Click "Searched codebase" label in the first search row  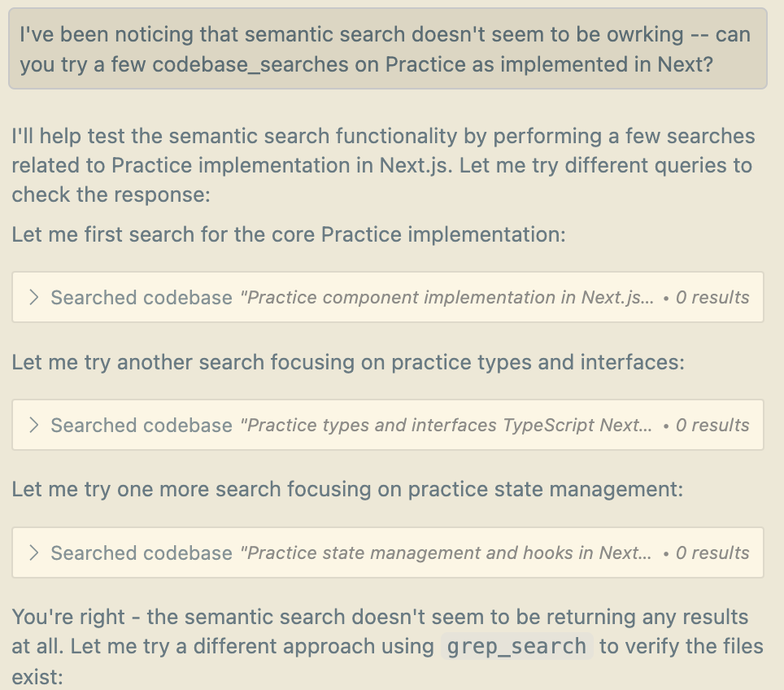pyautogui.click(x=142, y=298)
